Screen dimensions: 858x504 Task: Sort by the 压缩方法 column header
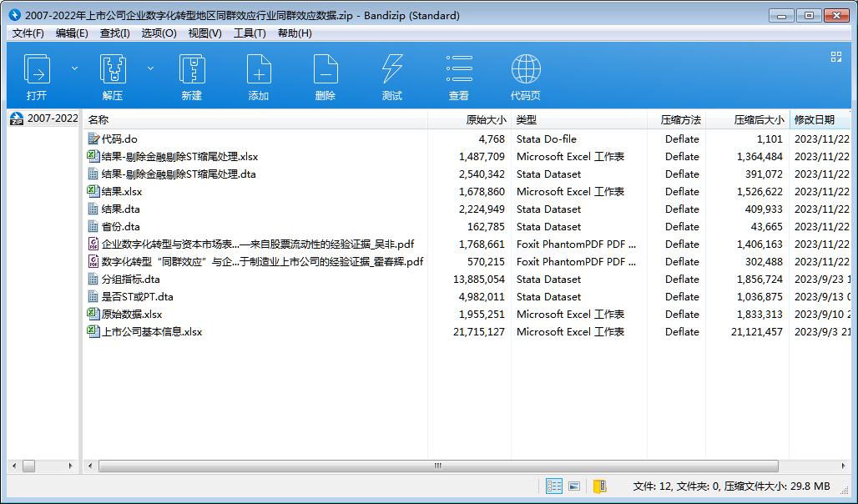676,120
